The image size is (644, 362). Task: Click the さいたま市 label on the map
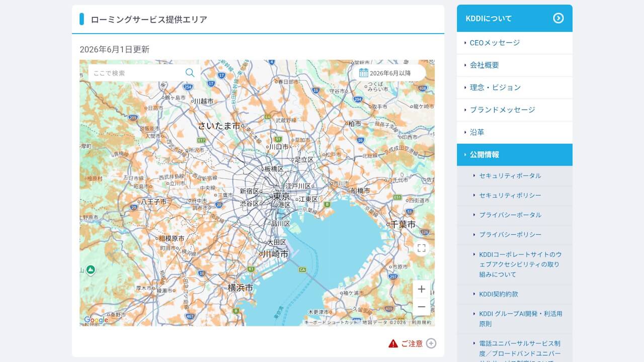coord(219,126)
